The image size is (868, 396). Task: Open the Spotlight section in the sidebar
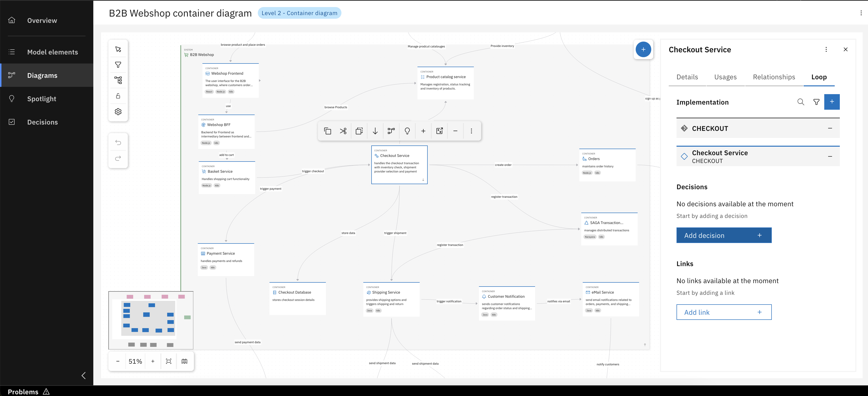[42, 99]
